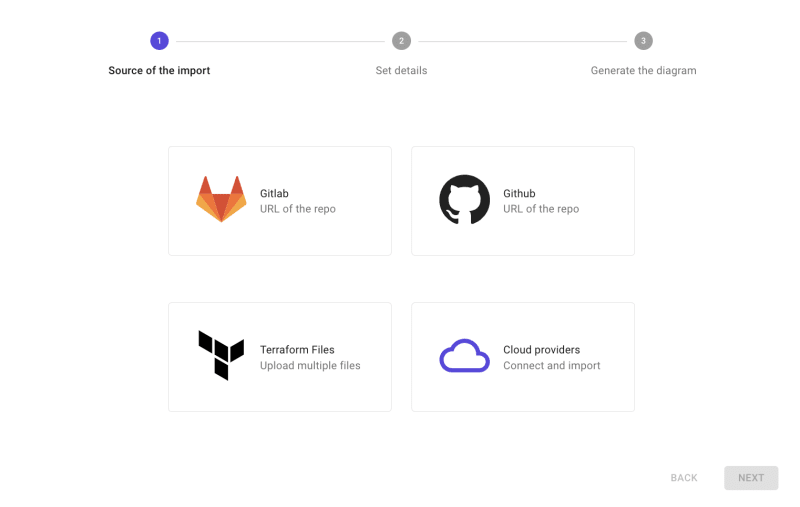
Task: Click the Github octocat logo icon
Action: coord(464,200)
